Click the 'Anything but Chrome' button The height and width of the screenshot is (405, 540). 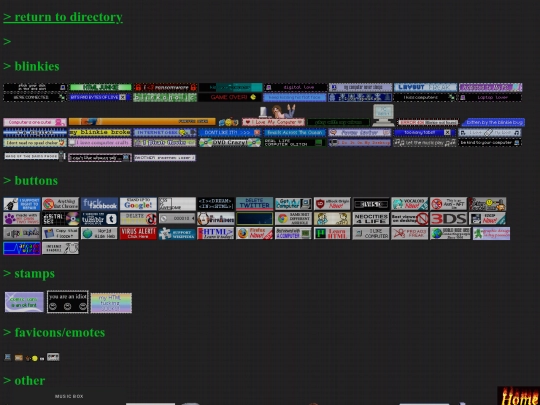[x=60, y=204]
